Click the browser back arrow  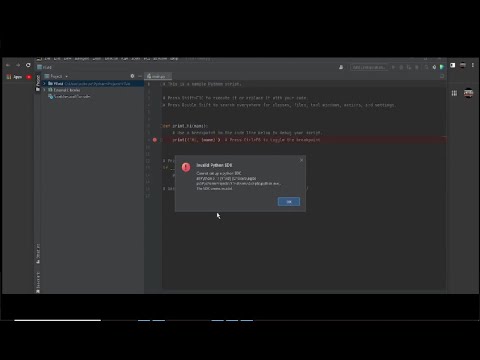click(8, 65)
